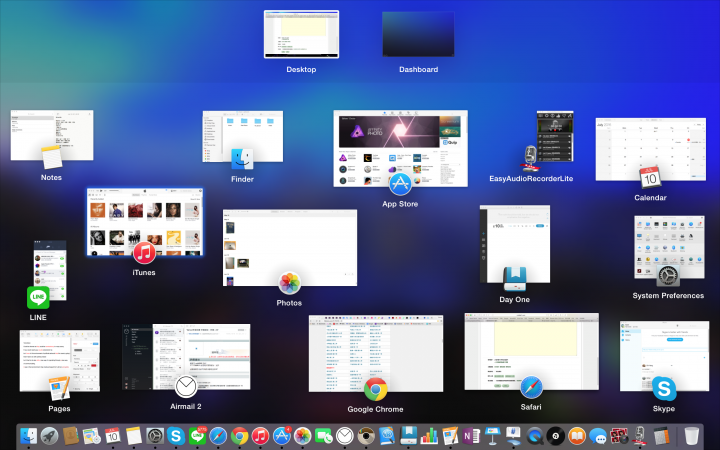
Task: Open Messages speech bubble icon in the dock
Action: 598,436
